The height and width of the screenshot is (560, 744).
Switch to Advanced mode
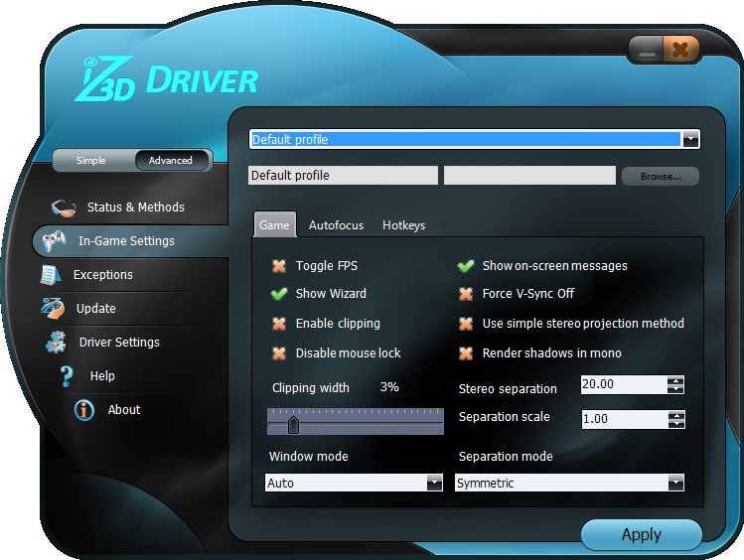pyautogui.click(x=171, y=160)
